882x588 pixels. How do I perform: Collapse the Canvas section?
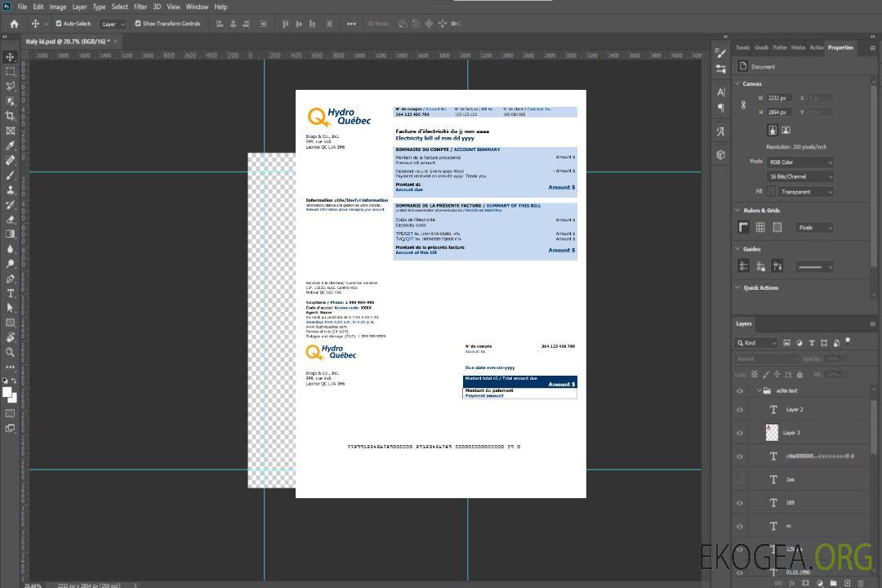737,83
